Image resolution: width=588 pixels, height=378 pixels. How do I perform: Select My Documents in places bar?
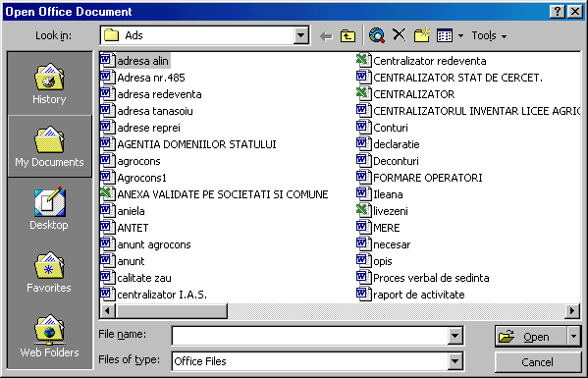(x=49, y=146)
